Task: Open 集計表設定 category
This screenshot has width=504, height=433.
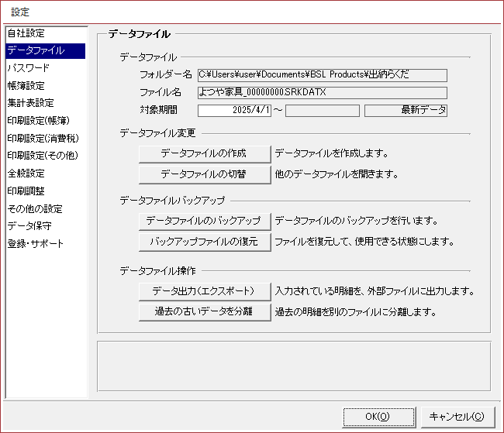Action: tap(30, 103)
